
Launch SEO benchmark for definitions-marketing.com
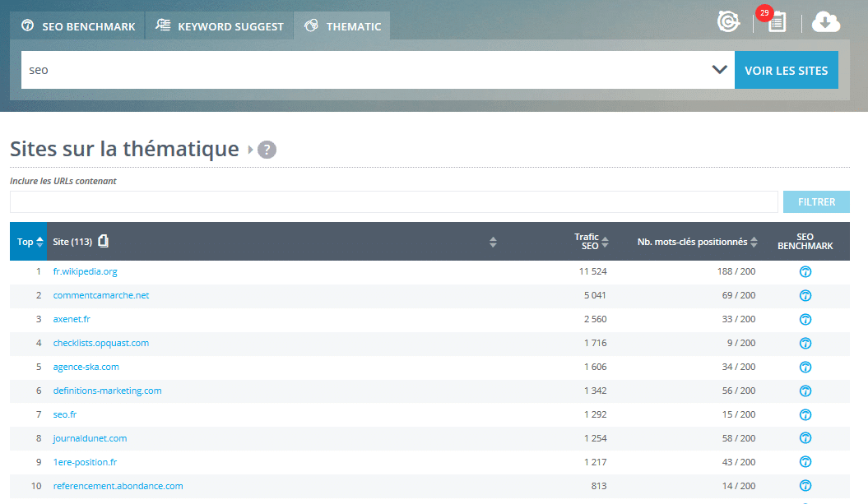coord(805,391)
